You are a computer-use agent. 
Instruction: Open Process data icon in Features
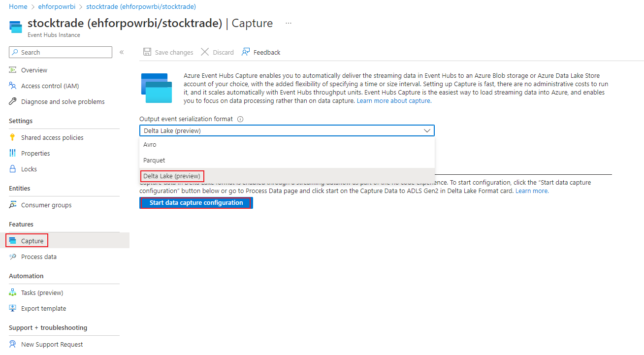[x=13, y=257]
